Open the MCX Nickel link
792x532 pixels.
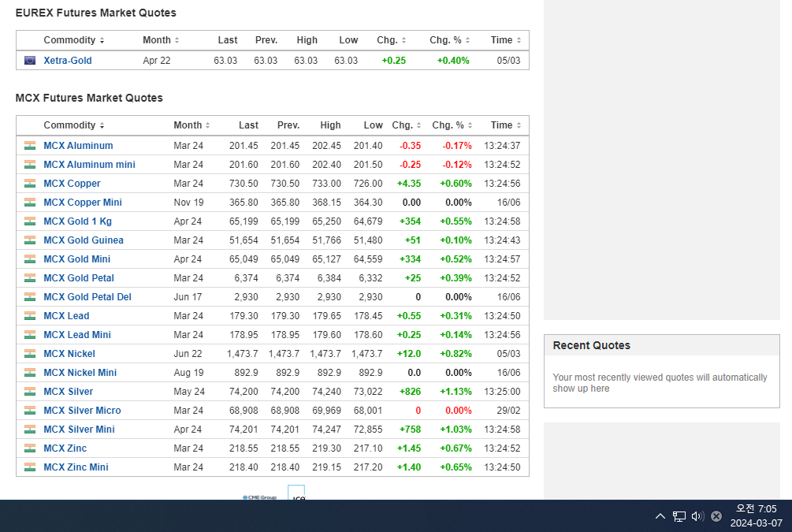coord(69,354)
